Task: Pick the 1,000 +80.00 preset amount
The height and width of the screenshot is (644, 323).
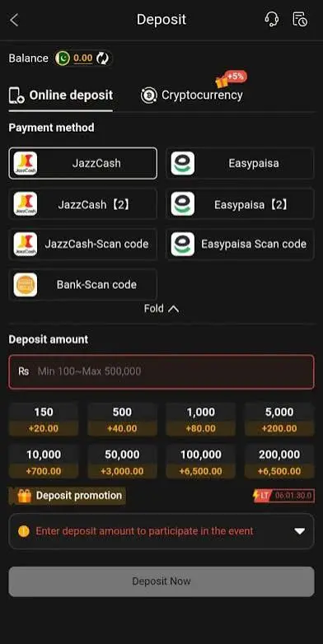Action: [x=200, y=419]
